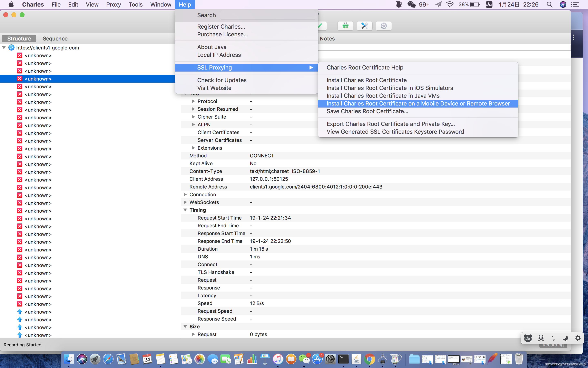Image resolution: width=588 pixels, height=368 pixels.
Task: Open the View menu
Action: [x=92, y=4]
